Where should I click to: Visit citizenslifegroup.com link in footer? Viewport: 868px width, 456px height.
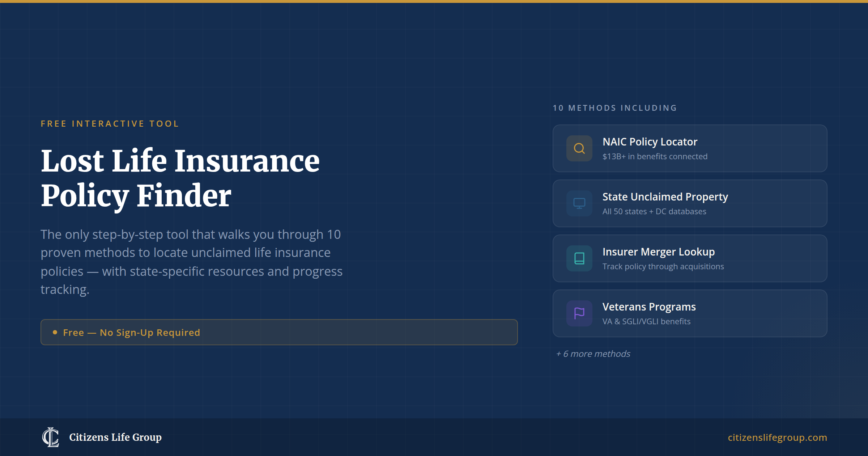tap(777, 437)
